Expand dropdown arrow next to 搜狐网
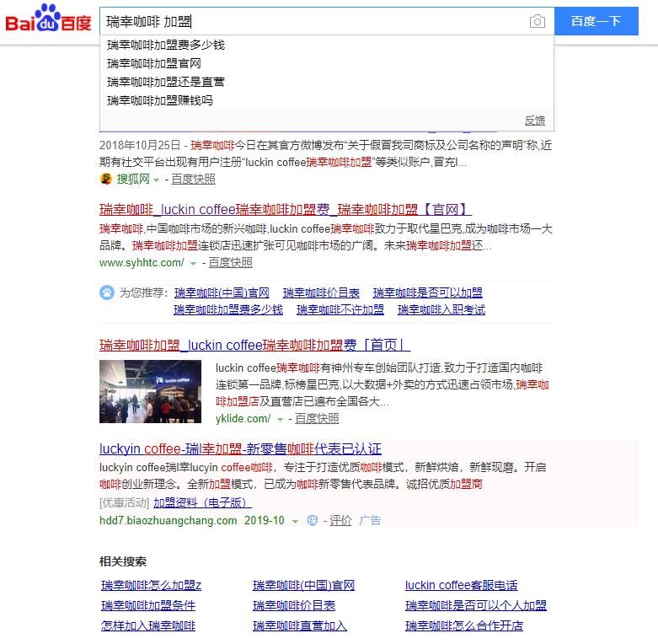Screen dimensions: 658x644 tap(157, 180)
